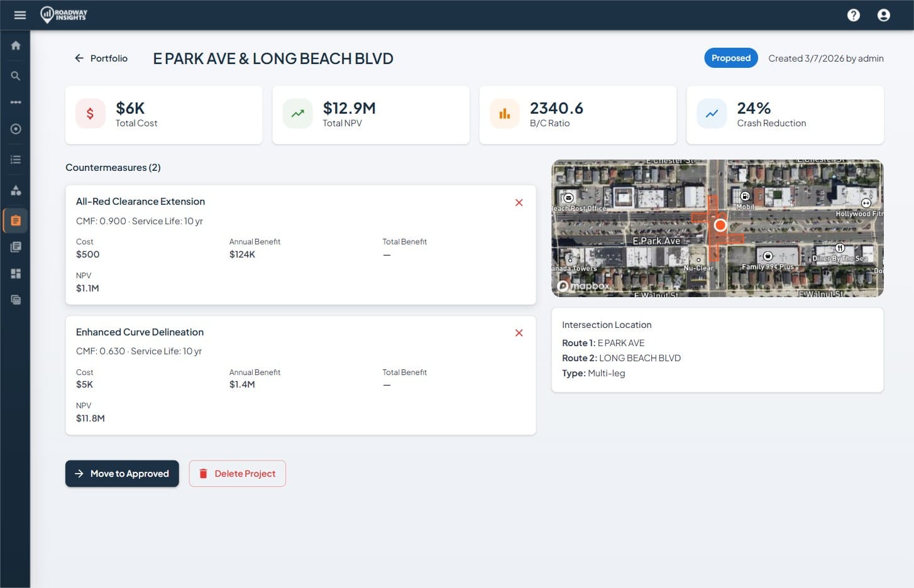Viewport: 914px width, 588px height.
Task: Click the shapes icon in sidebar
Action: pos(16,190)
